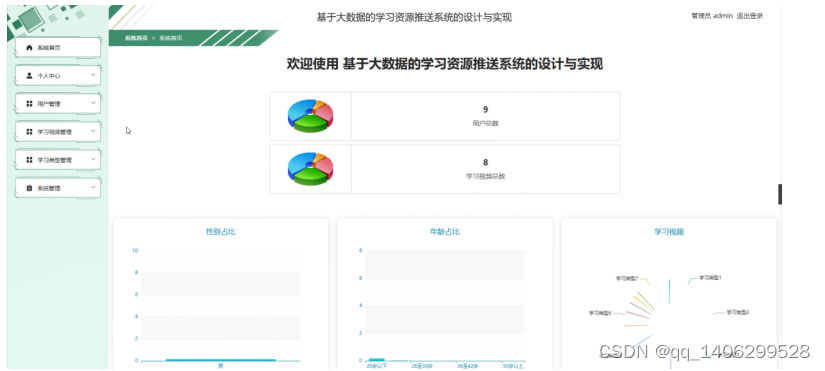
Task: Click the 管理员 admin account label
Action: pos(712,16)
